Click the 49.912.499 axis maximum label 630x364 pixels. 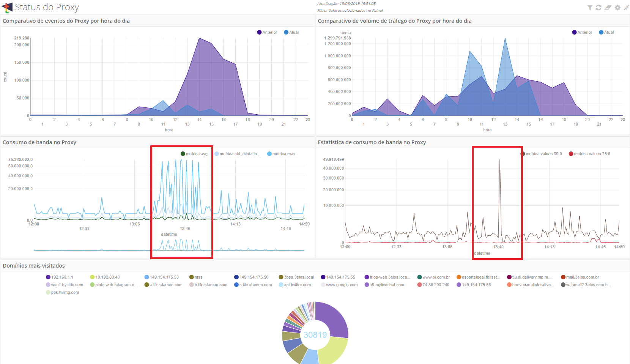coord(333,159)
